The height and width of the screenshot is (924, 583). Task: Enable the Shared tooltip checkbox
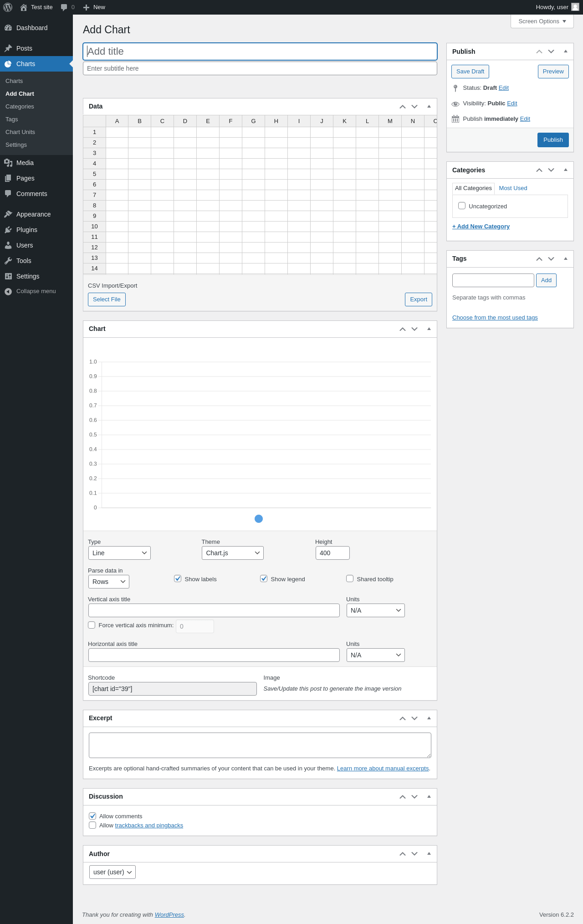click(x=350, y=578)
